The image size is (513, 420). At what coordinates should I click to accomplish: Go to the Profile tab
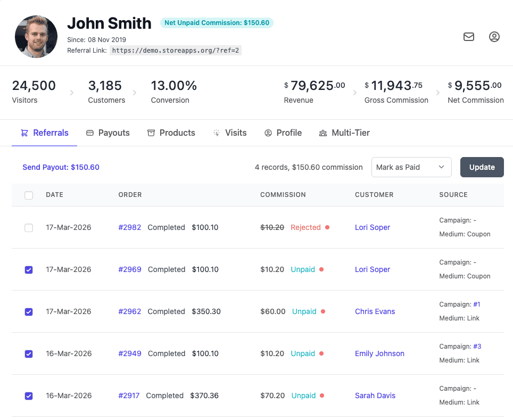click(x=283, y=133)
